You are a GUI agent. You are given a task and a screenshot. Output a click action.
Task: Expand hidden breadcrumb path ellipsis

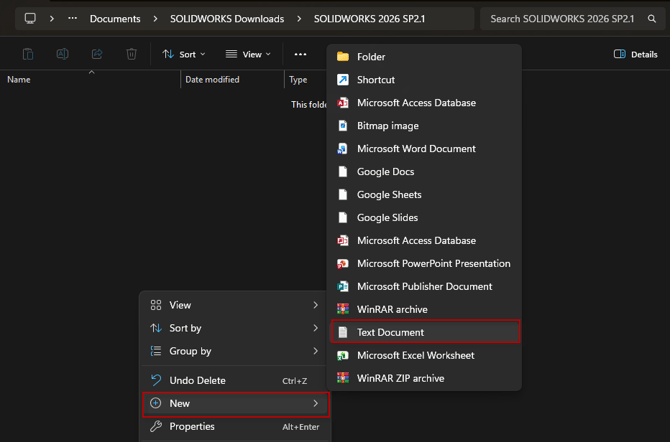[73, 18]
